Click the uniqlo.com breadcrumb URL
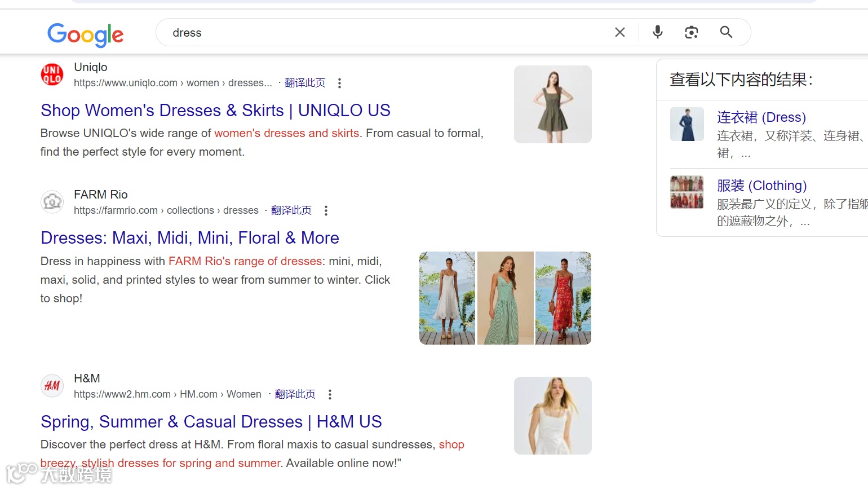The image size is (868, 489). coord(173,83)
